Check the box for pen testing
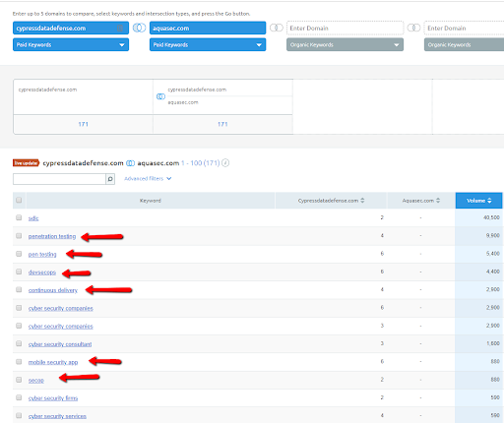 click(x=19, y=254)
